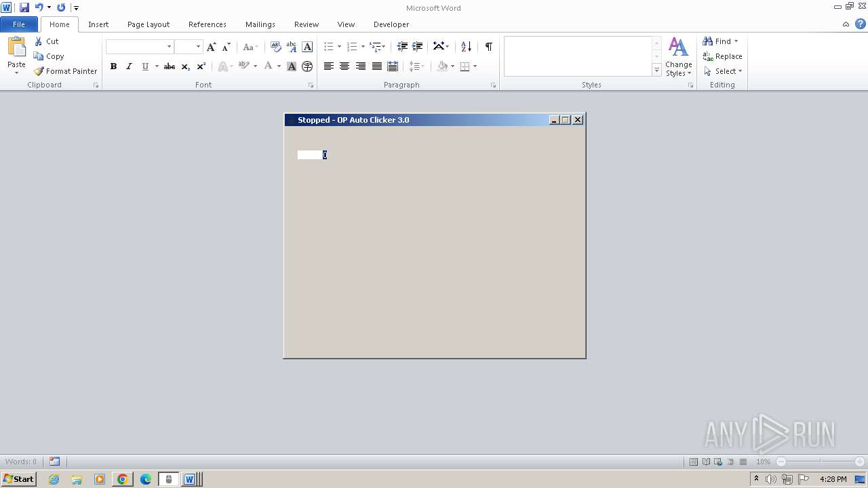Image resolution: width=868 pixels, height=488 pixels.
Task: Open the Change Case dropdown
Action: coord(250,47)
